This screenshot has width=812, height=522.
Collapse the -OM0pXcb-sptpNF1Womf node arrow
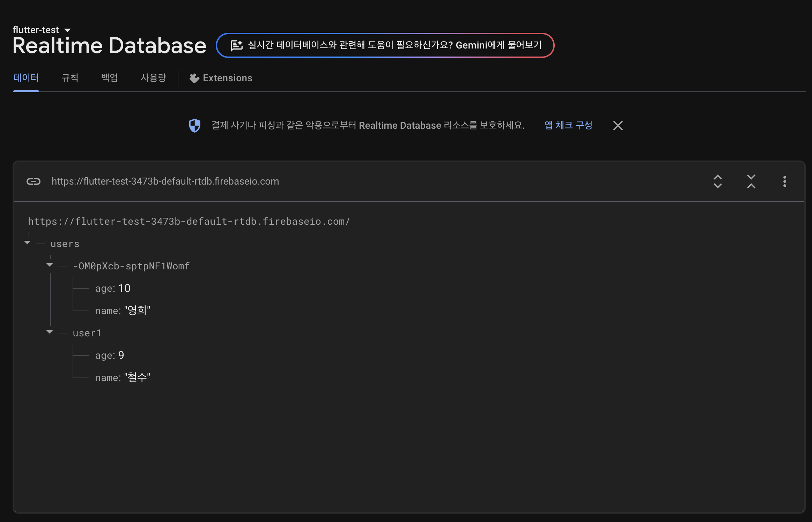pyautogui.click(x=50, y=265)
